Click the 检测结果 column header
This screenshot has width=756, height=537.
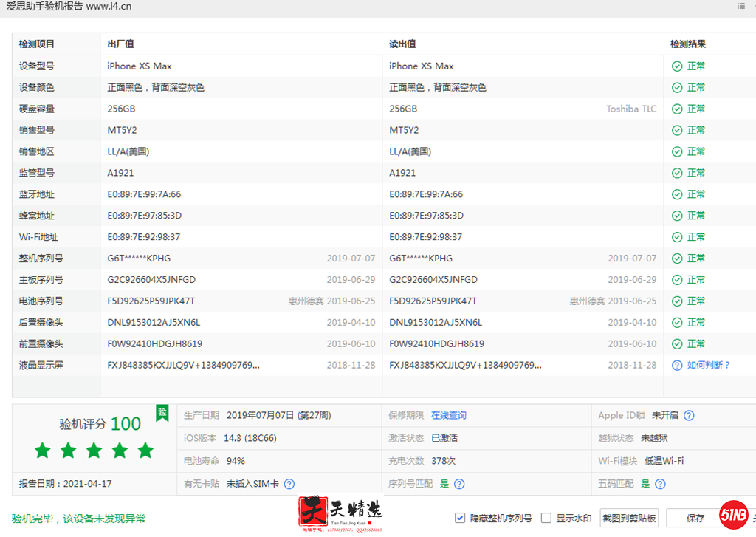pos(688,44)
